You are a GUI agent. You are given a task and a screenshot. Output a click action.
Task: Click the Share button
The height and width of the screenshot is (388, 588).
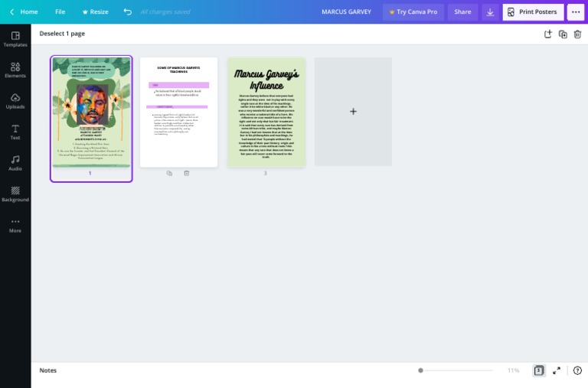[462, 12]
